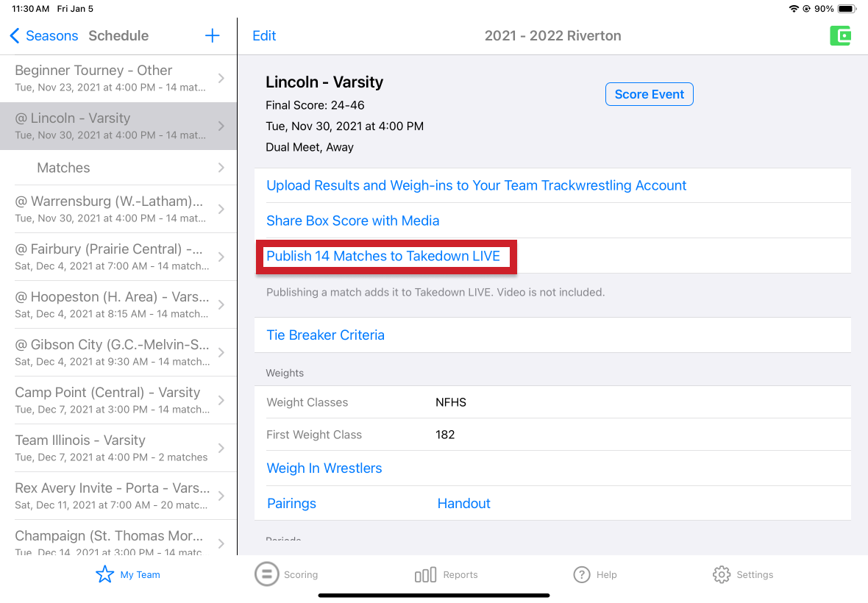Viewport: 868px width, 603px height.
Task: Select the First Weight Class 182 field
Action: tap(445, 435)
